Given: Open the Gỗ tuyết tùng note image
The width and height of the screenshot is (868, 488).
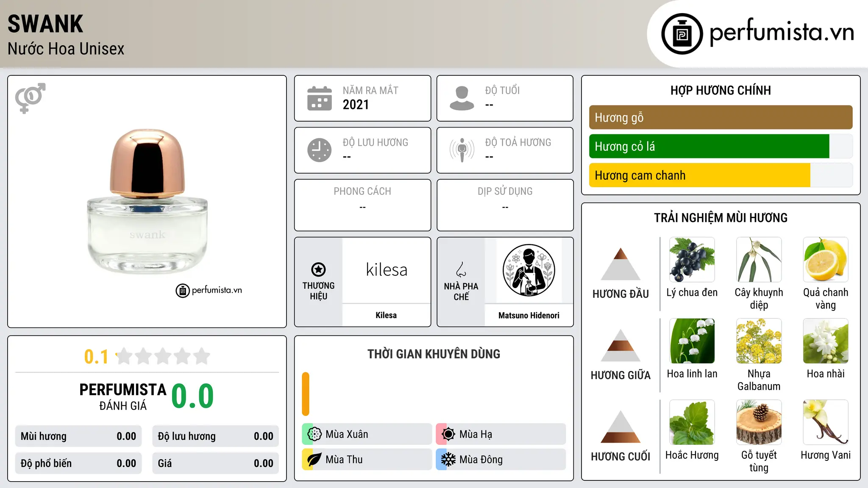Looking at the screenshot, I should (759, 422).
